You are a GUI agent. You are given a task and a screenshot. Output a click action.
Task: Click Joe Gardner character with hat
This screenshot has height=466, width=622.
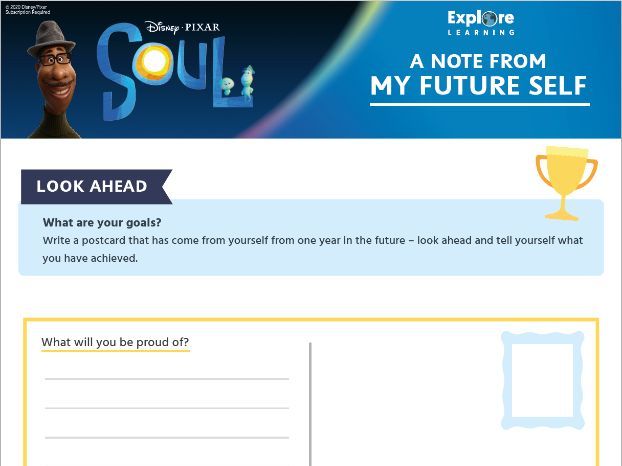click(54, 79)
